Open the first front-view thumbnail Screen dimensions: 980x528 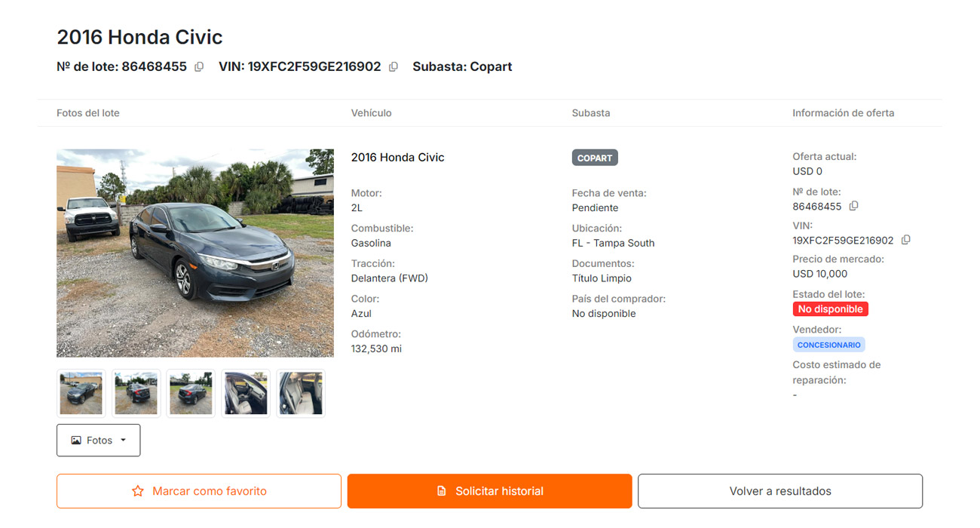[81, 393]
